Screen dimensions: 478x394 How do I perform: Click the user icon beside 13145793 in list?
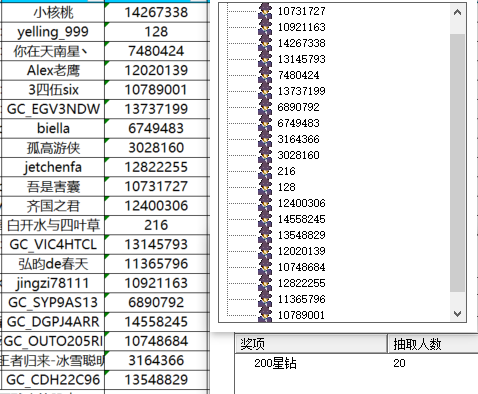click(265, 59)
